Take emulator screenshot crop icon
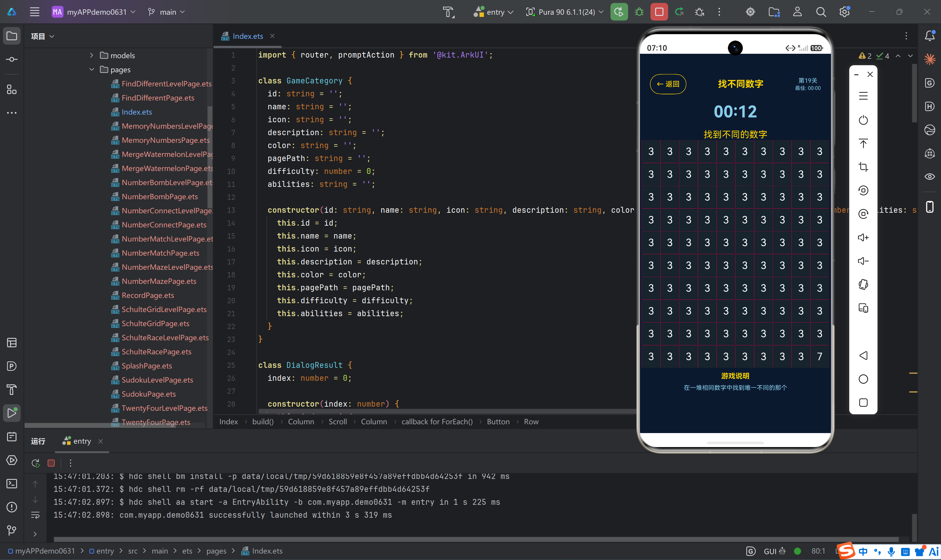Image resolution: width=941 pixels, height=560 pixels. coord(863,167)
